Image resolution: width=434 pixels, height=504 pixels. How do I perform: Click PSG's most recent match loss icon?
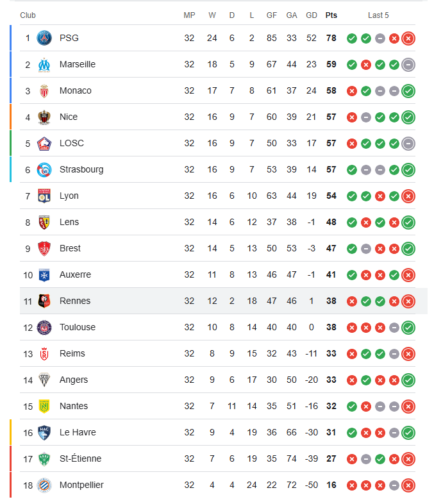(x=408, y=38)
